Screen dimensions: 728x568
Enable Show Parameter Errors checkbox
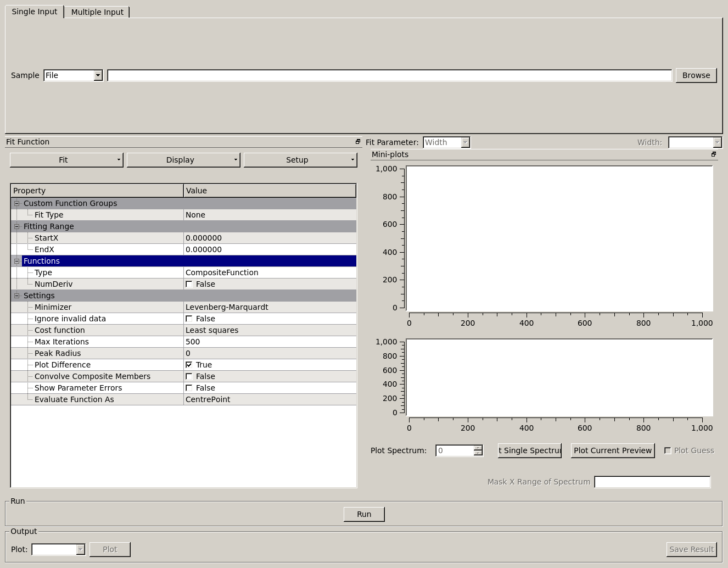point(189,388)
